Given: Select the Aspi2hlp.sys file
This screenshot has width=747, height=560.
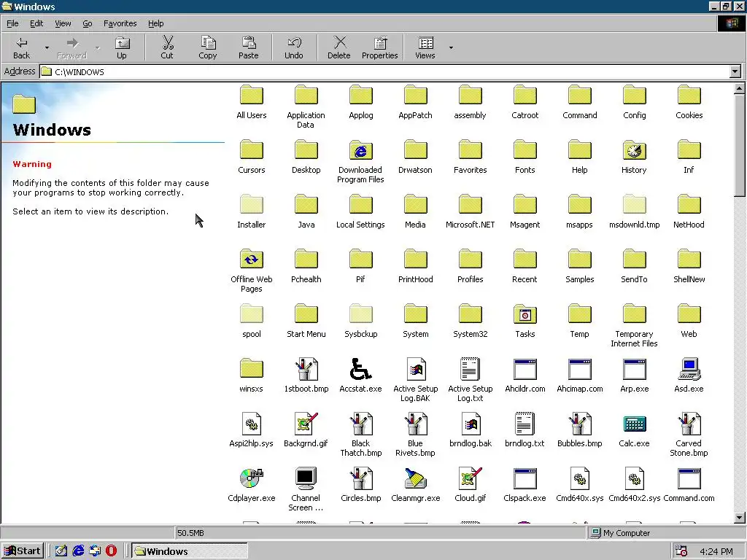Looking at the screenshot, I should (x=251, y=430).
